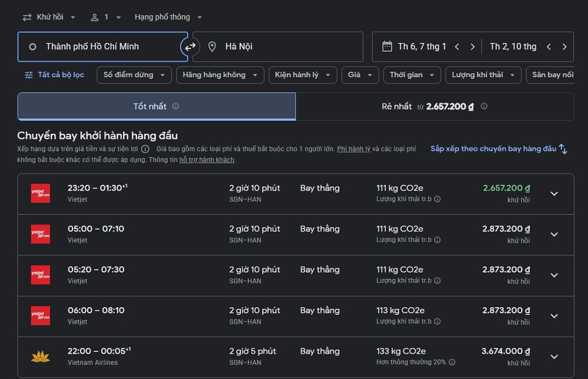Screen dimensions: 588x379
Task: Open the 'hỗ trợ hành khách' link
Action: point(206,160)
